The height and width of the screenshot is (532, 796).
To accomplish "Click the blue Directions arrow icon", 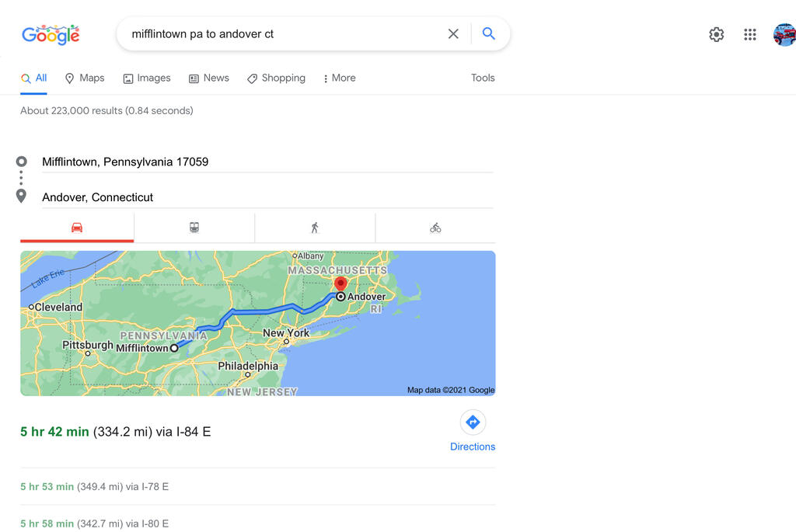I will tap(473, 422).
